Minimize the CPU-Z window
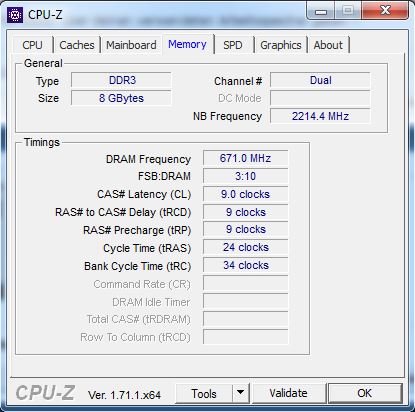415x412 pixels. pos(321,12)
